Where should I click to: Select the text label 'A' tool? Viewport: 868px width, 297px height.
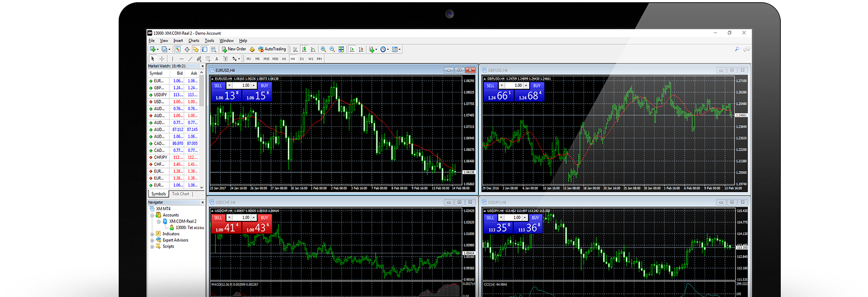coord(216,58)
